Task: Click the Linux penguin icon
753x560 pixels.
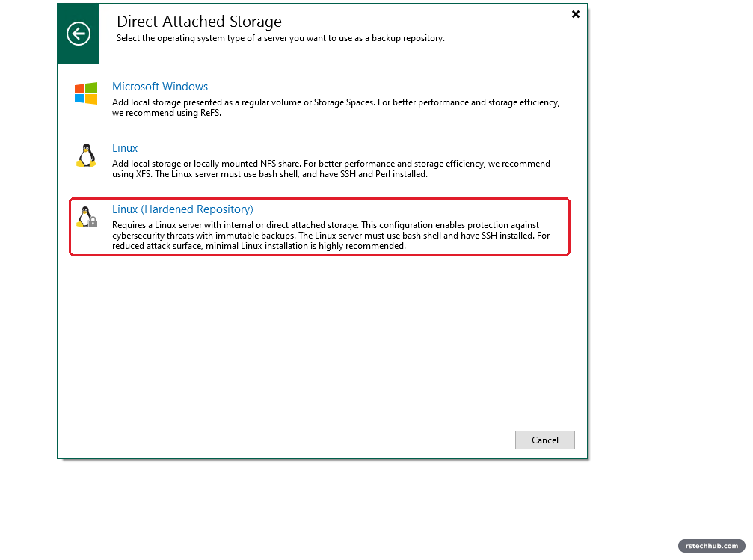Action: click(x=87, y=155)
